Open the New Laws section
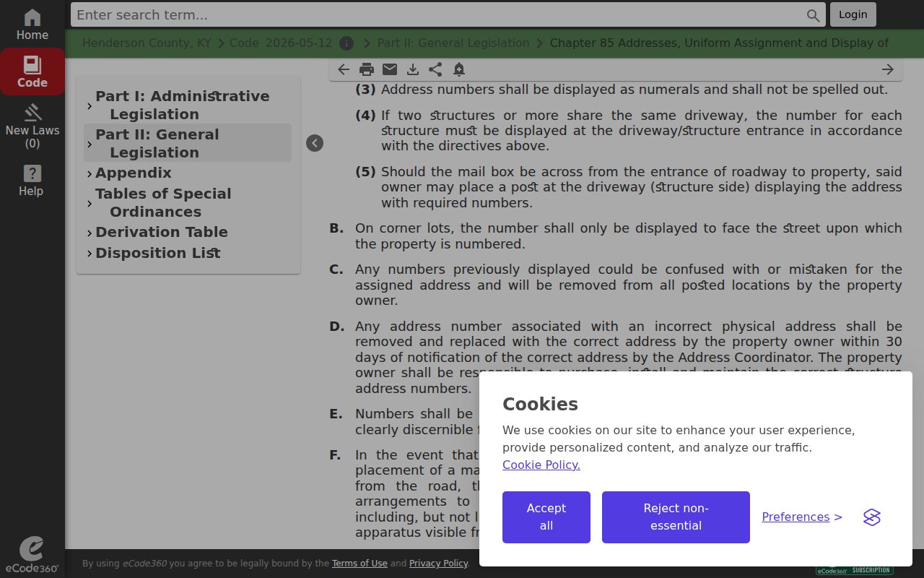Image resolution: width=924 pixels, height=578 pixels. 32,126
